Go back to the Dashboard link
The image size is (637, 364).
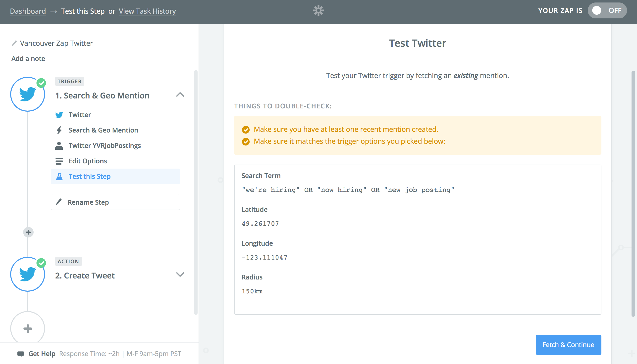pyautogui.click(x=28, y=11)
